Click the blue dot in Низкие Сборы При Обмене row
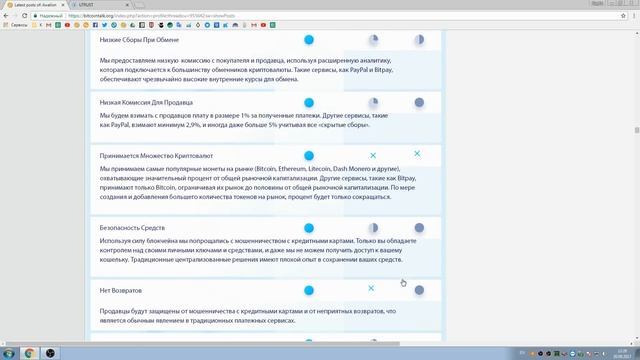 click(x=309, y=40)
